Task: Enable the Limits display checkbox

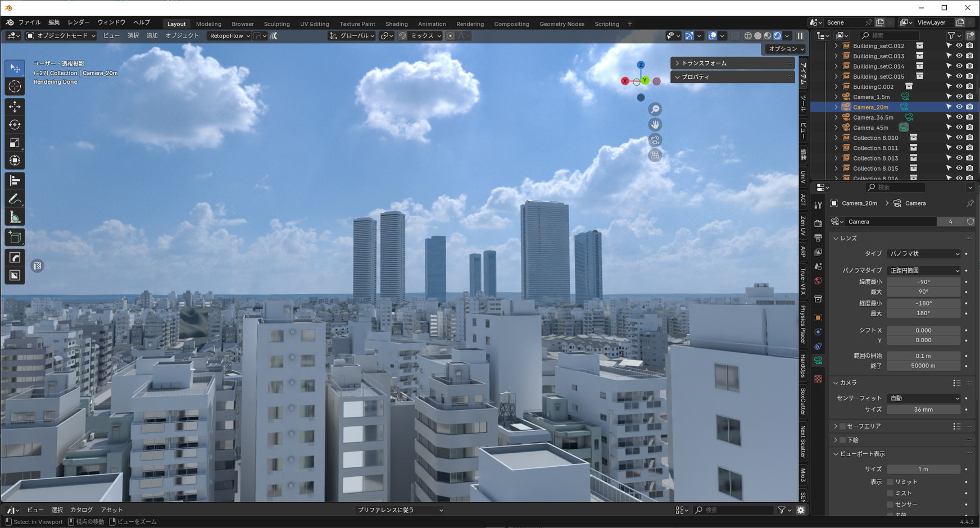Action: [890, 482]
